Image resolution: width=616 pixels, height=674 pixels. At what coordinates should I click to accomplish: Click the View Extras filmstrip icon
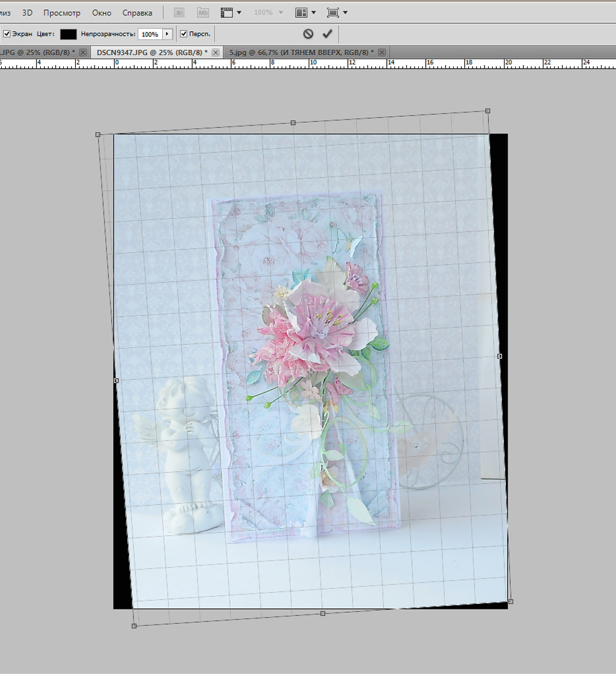tap(227, 13)
